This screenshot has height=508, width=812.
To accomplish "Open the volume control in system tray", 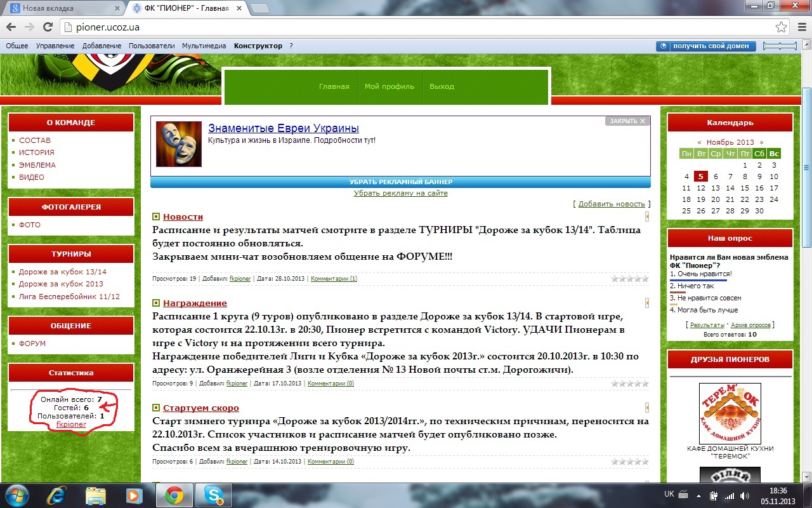I will click(743, 495).
